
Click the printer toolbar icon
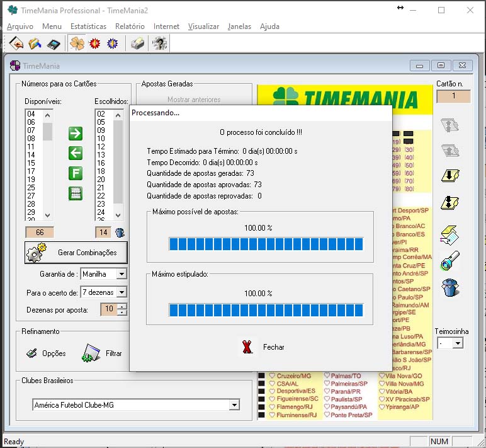point(138,43)
